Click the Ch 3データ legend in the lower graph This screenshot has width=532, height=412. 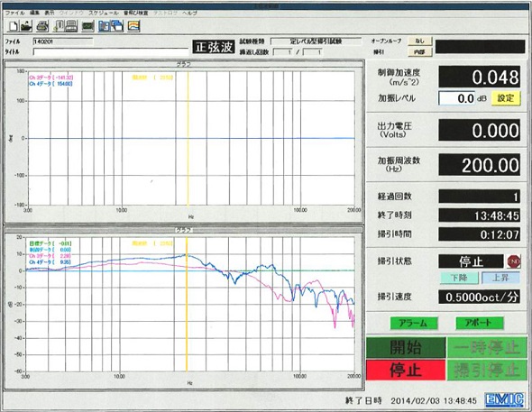tap(50, 256)
